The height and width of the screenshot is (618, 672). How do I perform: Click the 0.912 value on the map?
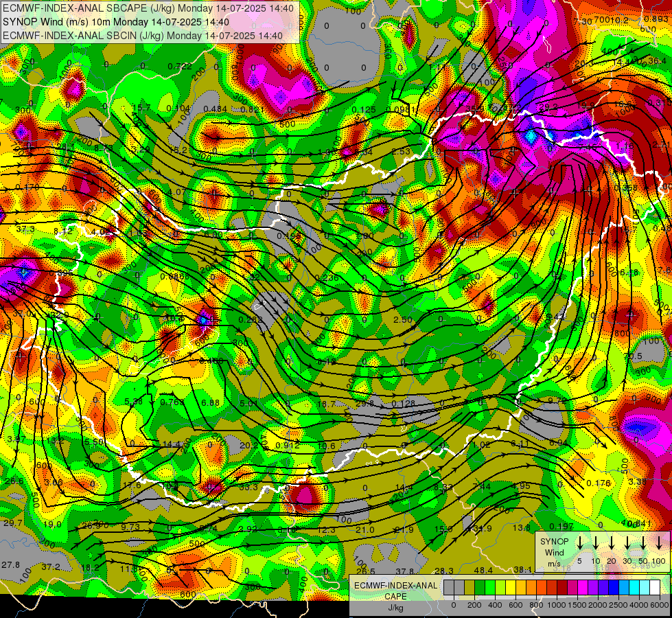point(287,446)
